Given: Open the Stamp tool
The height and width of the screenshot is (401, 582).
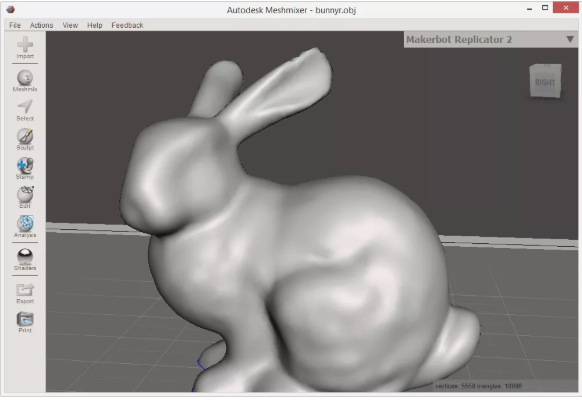Looking at the screenshot, I should tap(25, 165).
